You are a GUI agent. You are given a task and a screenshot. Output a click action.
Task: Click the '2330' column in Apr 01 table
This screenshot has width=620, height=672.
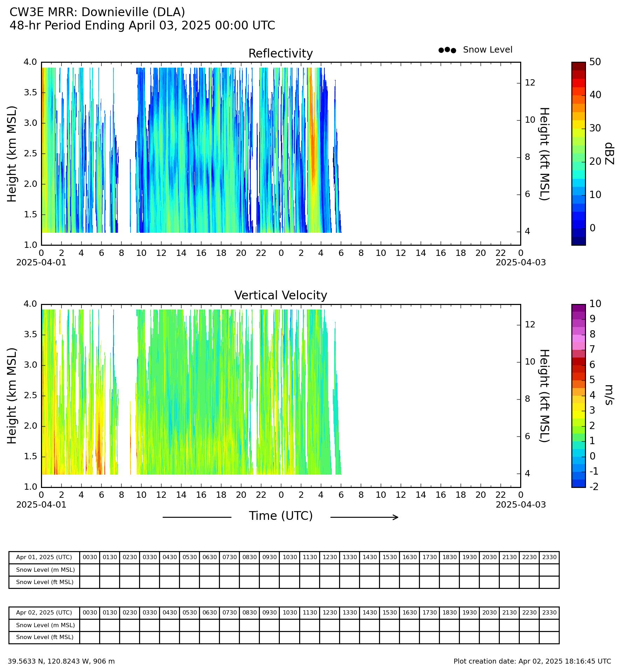[x=549, y=557]
